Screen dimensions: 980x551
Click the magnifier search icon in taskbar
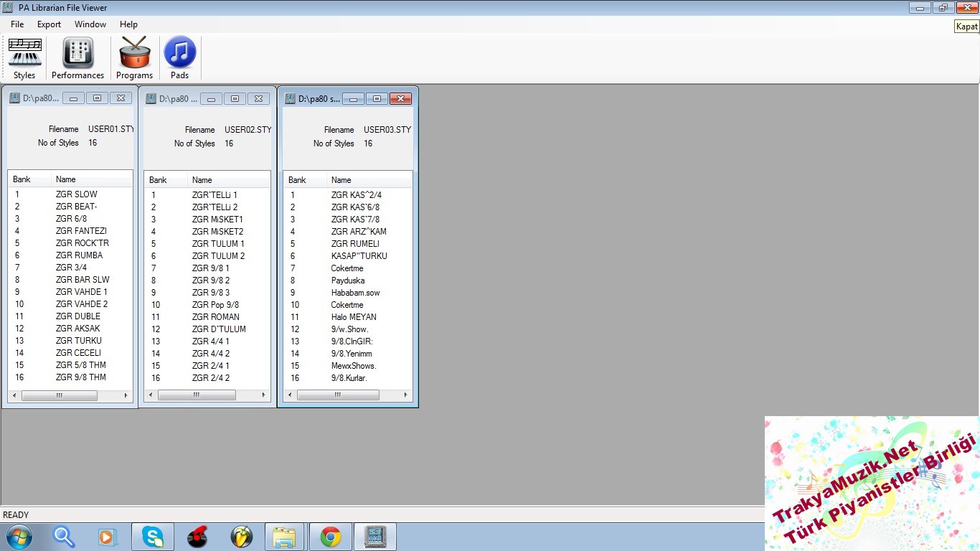point(65,537)
